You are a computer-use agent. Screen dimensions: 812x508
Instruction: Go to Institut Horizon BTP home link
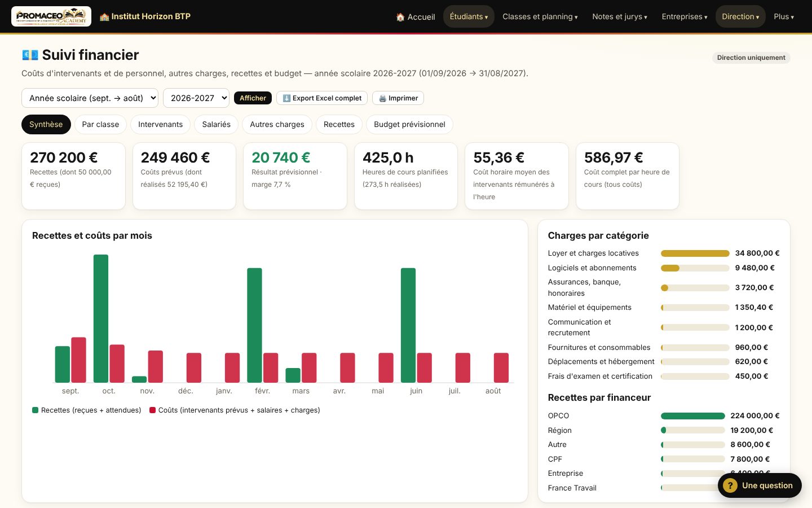(145, 16)
